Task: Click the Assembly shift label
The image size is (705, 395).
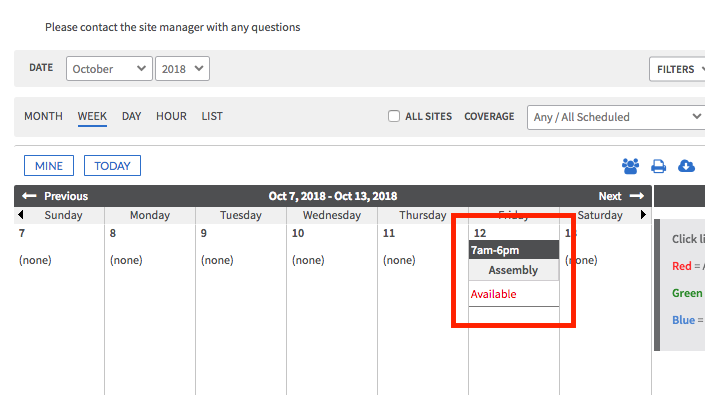Action: coord(513,270)
